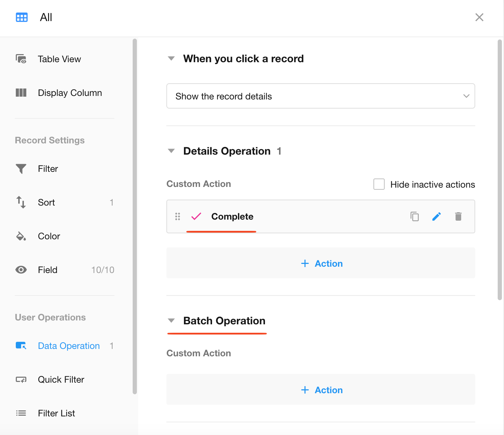The width and height of the screenshot is (504, 435).
Task: Click the drag handle on Complete row
Action: click(178, 216)
